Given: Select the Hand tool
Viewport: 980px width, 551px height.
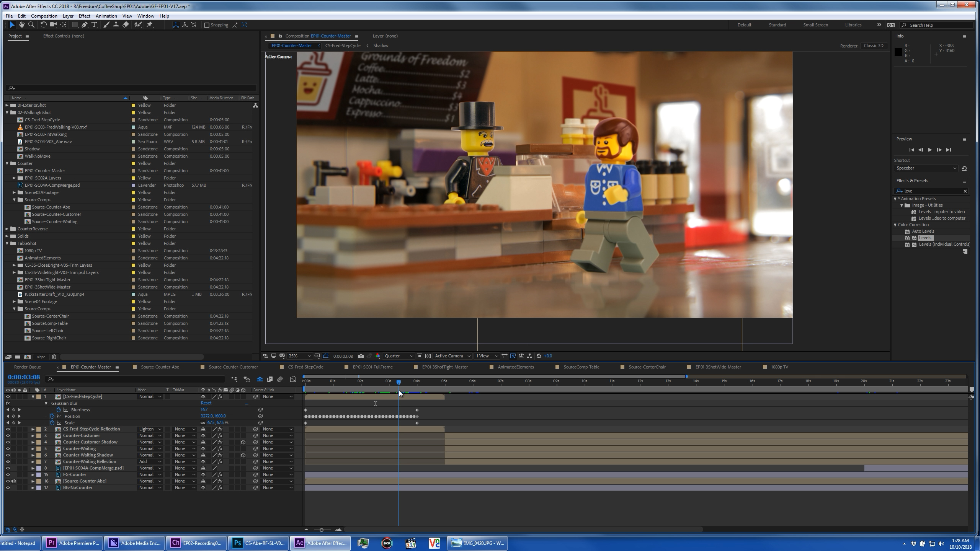Looking at the screenshot, I should coord(22,25).
